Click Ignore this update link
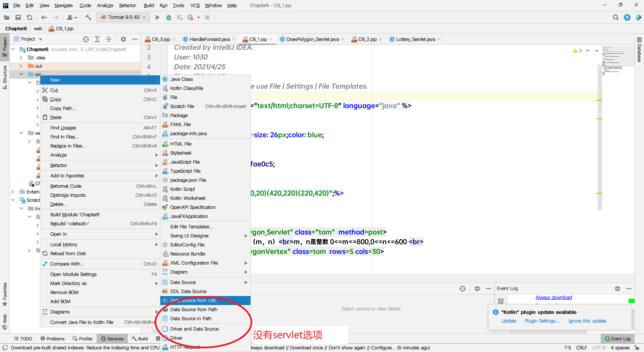Image resolution: width=644 pixels, height=352 pixels. pyautogui.click(x=587, y=321)
